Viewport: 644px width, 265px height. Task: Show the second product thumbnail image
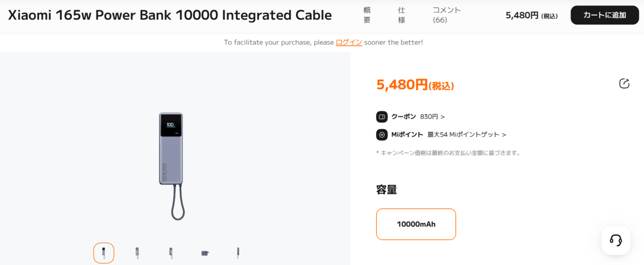tap(137, 253)
